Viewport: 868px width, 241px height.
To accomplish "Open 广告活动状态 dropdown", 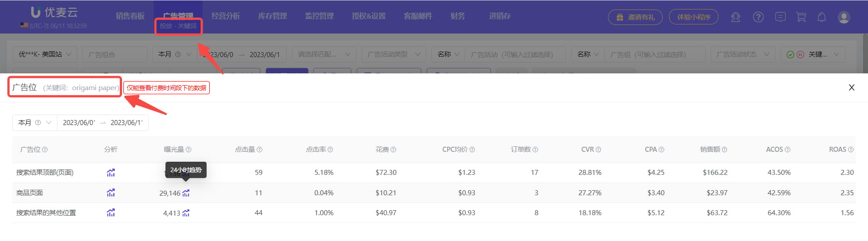I will (743, 54).
